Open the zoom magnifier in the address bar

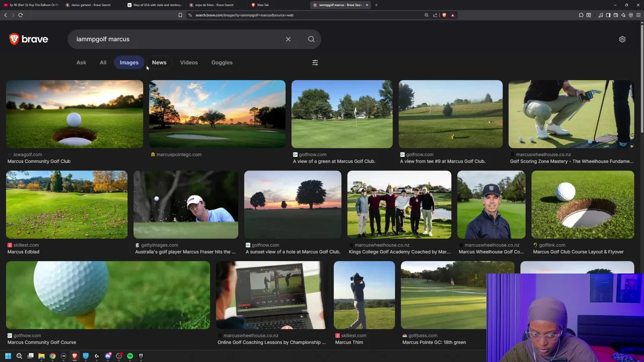click(427, 15)
